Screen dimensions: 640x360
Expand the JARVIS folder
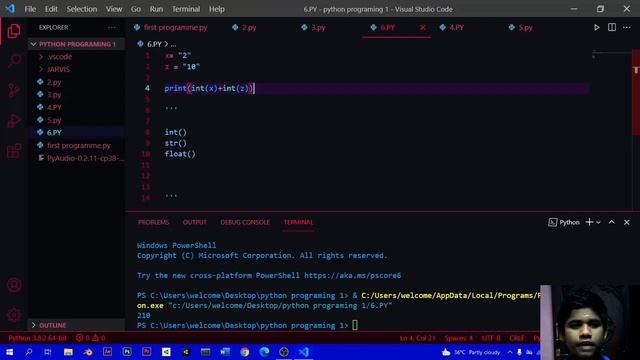tap(58, 69)
